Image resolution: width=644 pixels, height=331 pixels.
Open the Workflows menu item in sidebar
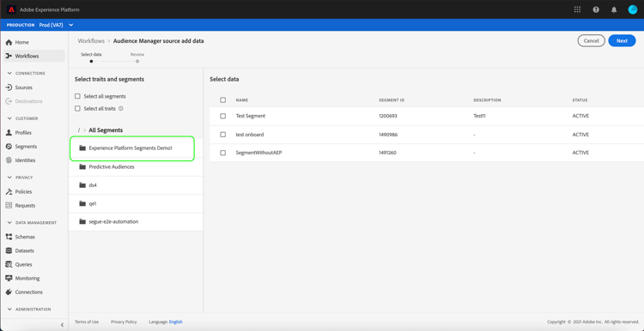[x=34, y=57]
